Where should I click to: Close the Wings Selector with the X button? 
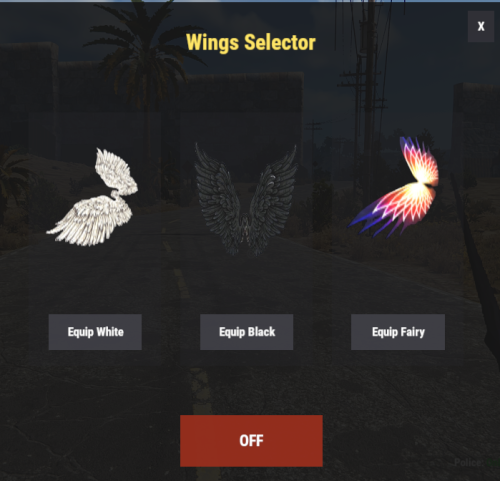(x=481, y=26)
